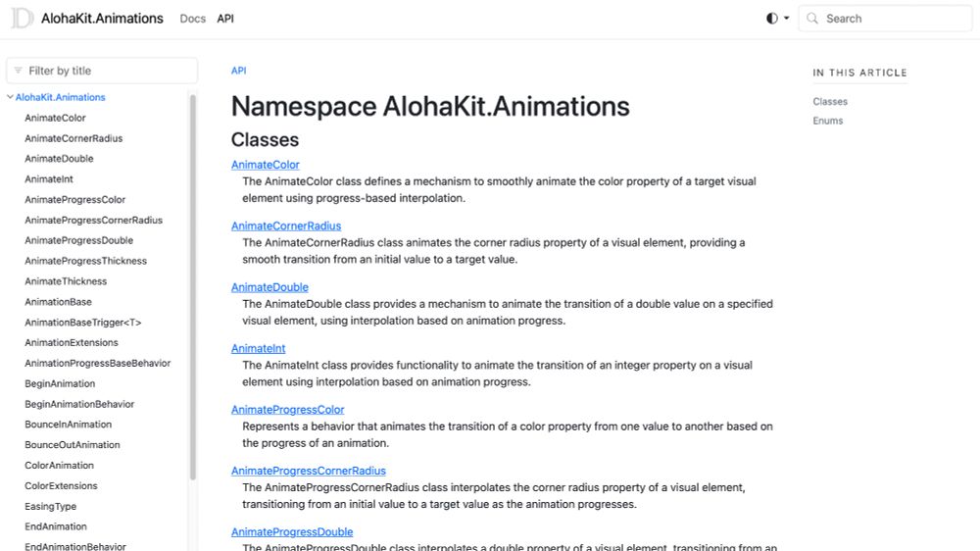Focus the Search input field
This screenshot has height=551, width=980.
coord(885,18)
